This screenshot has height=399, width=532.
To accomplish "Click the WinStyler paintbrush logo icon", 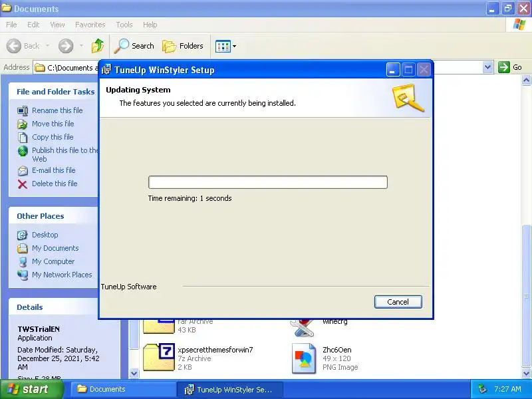I will pos(408,98).
